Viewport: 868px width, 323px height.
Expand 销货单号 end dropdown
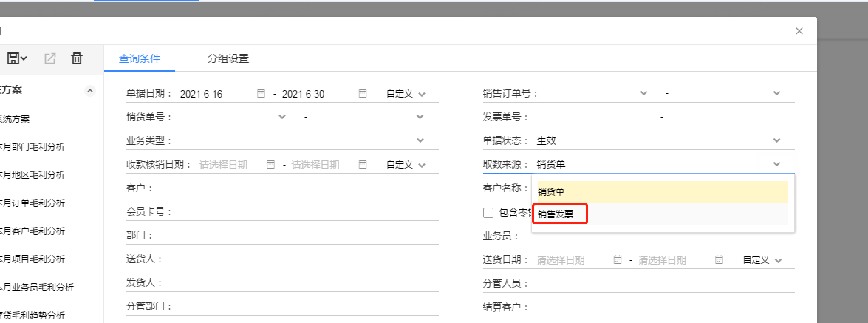(420, 117)
